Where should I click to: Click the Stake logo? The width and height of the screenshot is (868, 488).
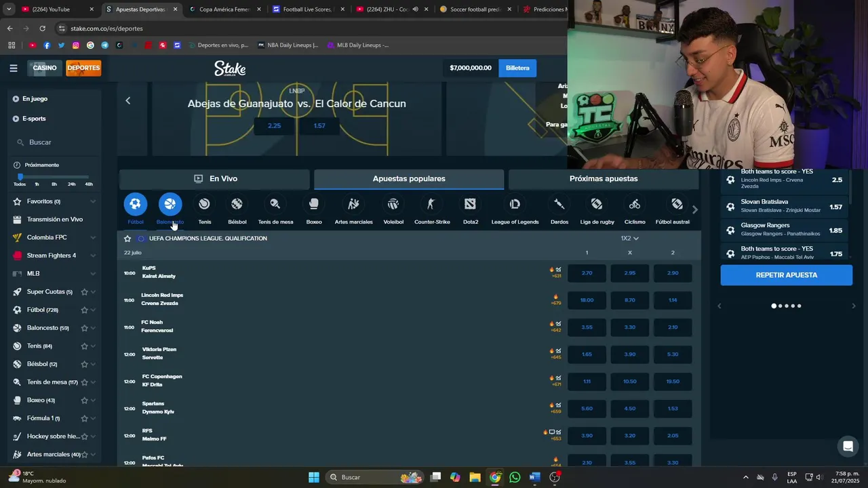(230, 68)
